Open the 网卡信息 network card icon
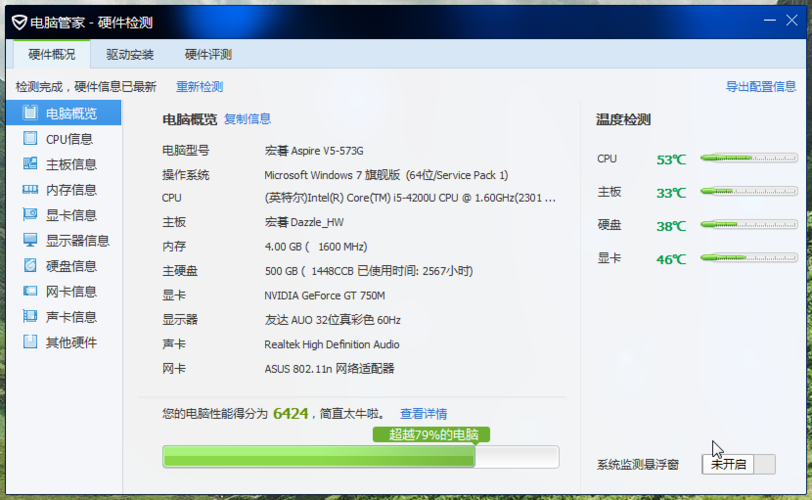This screenshot has height=500, width=812. [30, 291]
